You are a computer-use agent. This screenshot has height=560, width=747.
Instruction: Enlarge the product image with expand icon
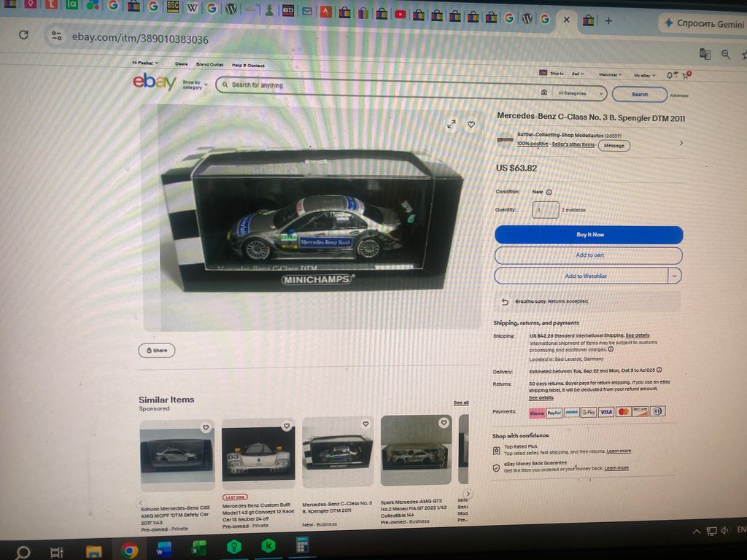pyautogui.click(x=451, y=124)
